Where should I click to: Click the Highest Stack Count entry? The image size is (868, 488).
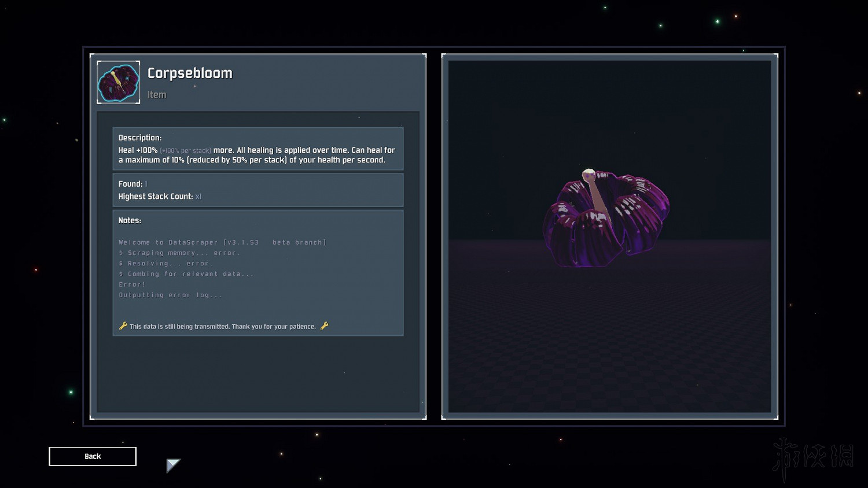coord(159,197)
